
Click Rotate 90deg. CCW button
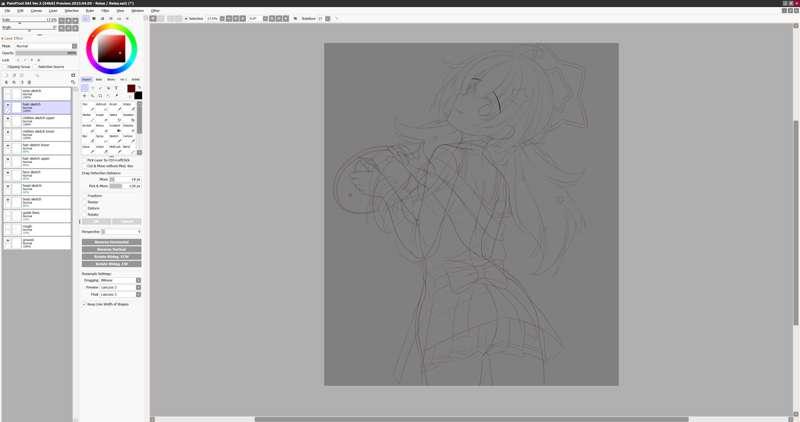pos(112,257)
